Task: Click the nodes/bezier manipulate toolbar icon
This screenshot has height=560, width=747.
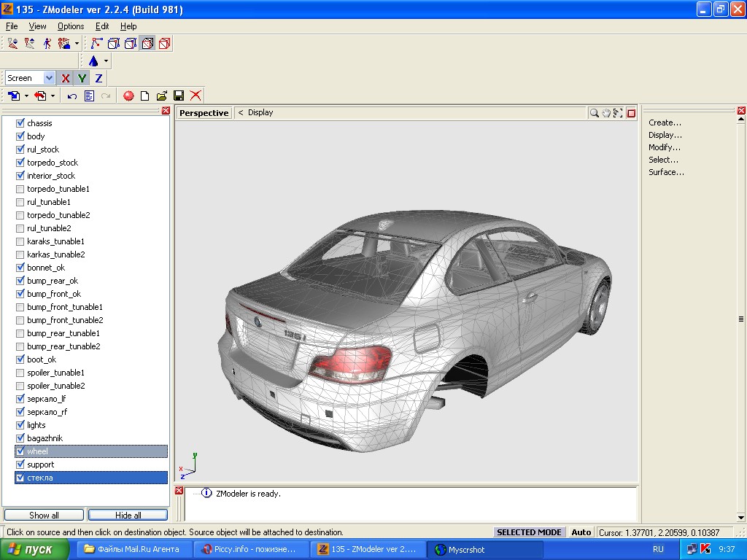Action: tap(96, 43)
